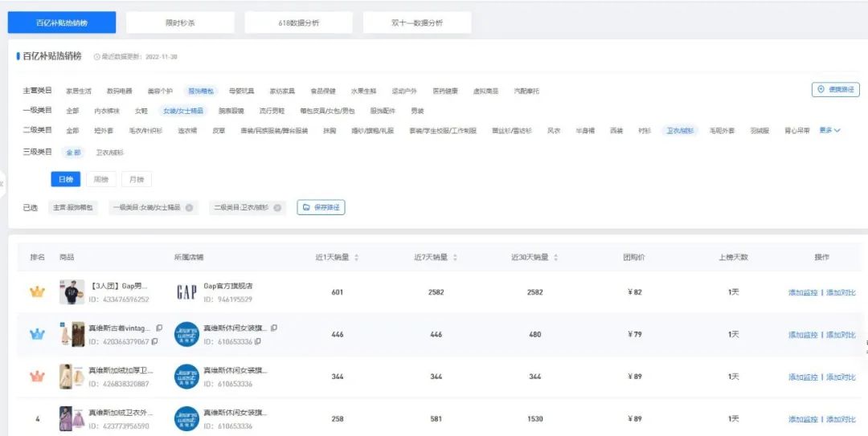Open the 618数据分析 tab
The height and width of the screenshot is (436, 868).
(x=299, y=22)
